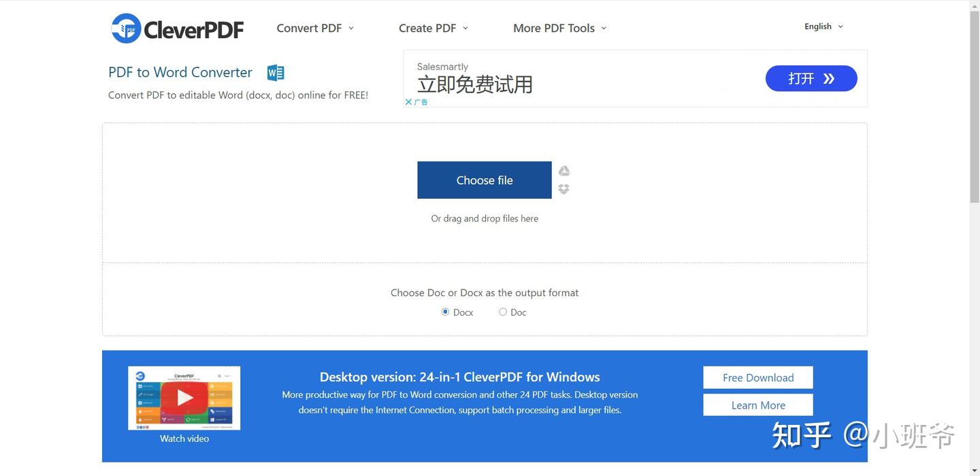Click the ad label '广告'

coord(421,102)
